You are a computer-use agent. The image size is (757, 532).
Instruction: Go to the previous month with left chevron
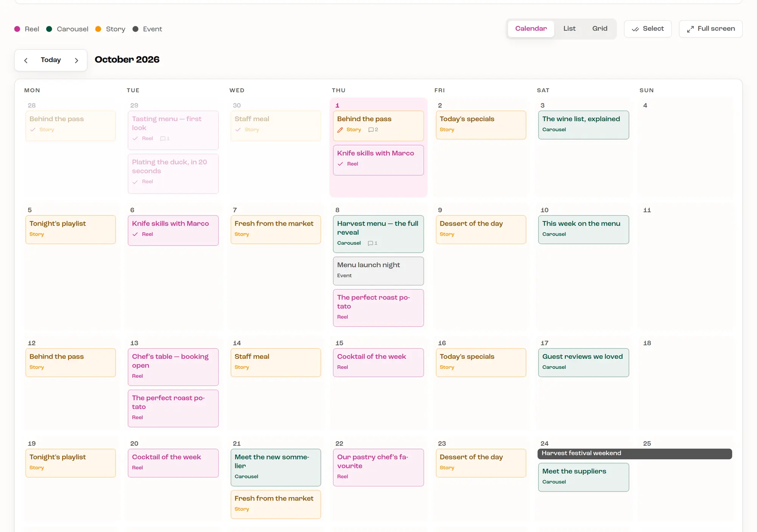click(26, 60)
